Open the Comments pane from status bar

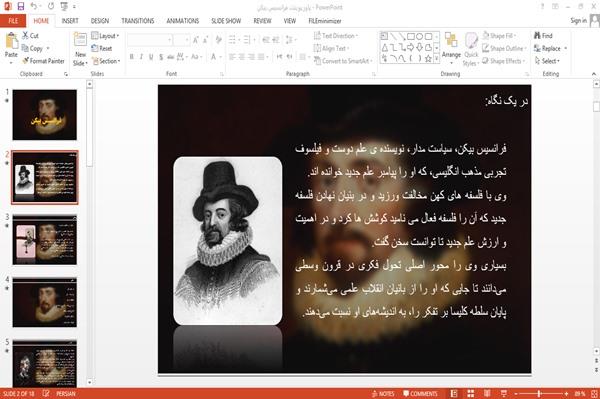420,393
